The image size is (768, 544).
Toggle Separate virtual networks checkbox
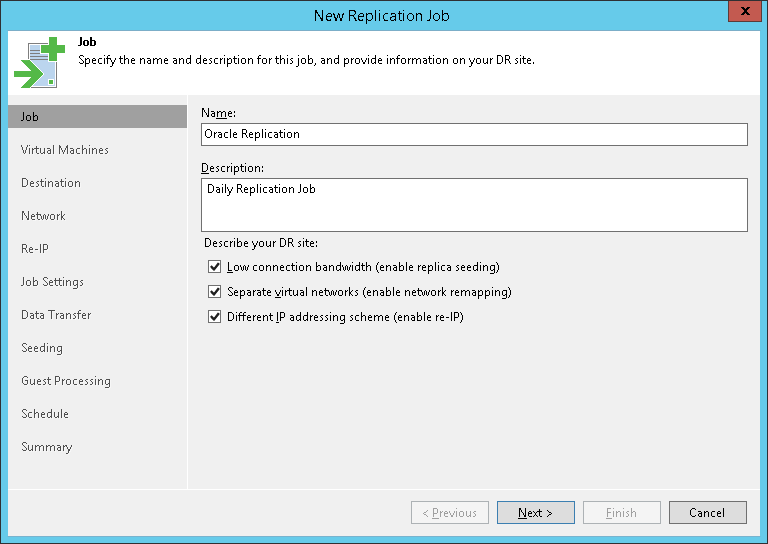click(x=214, y=292)
